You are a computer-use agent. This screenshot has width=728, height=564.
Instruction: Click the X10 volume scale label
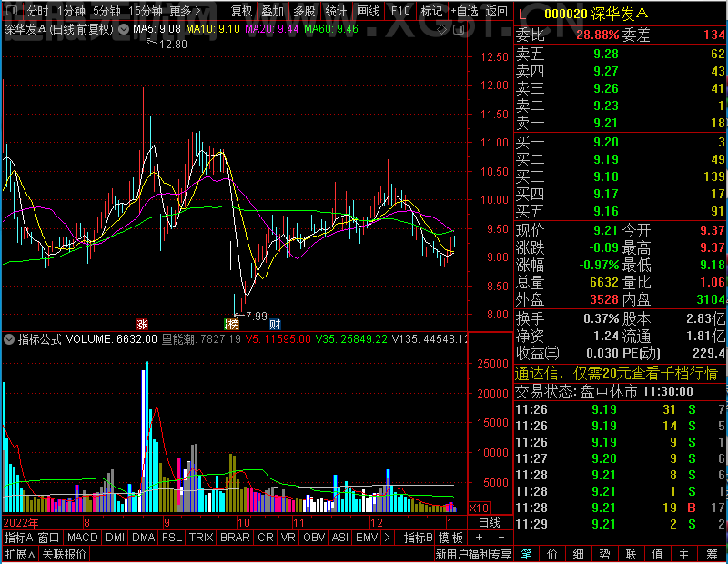(x=479, y=508)
